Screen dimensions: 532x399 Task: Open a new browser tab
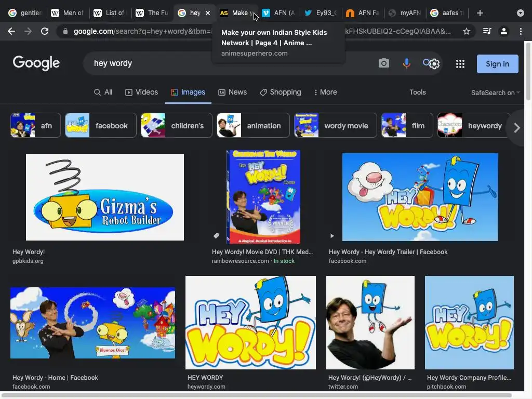(480, 13)
